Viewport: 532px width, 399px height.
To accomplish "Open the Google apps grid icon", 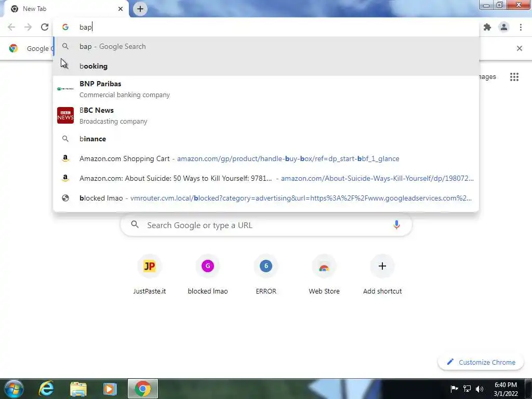I will click(514, 77).
